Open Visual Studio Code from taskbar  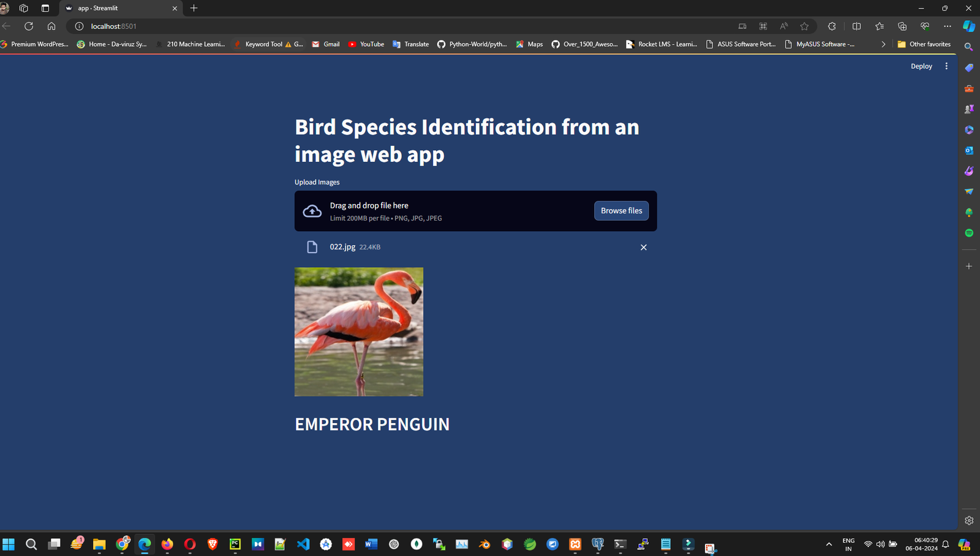pyautogui.click(x=303, y=544)
